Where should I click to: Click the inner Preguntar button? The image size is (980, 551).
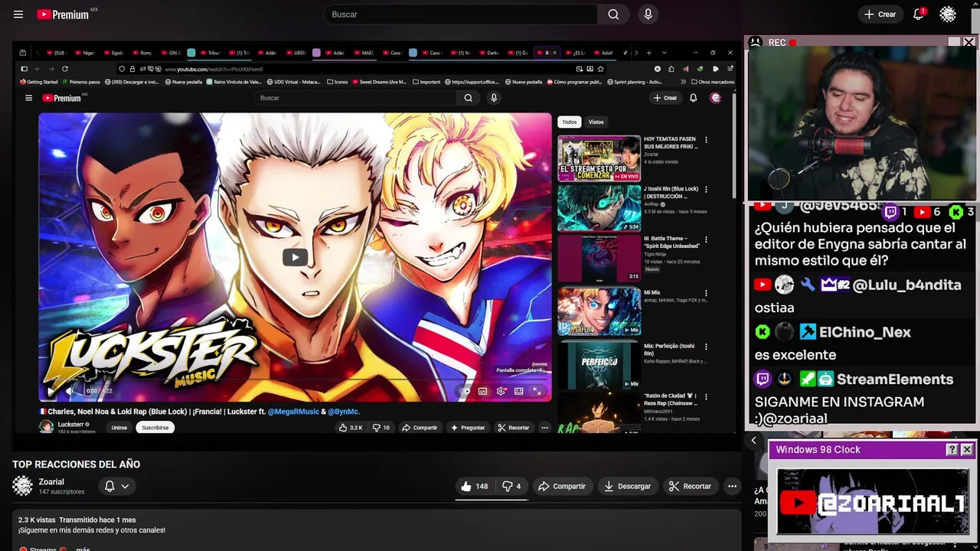pos(468,428)
